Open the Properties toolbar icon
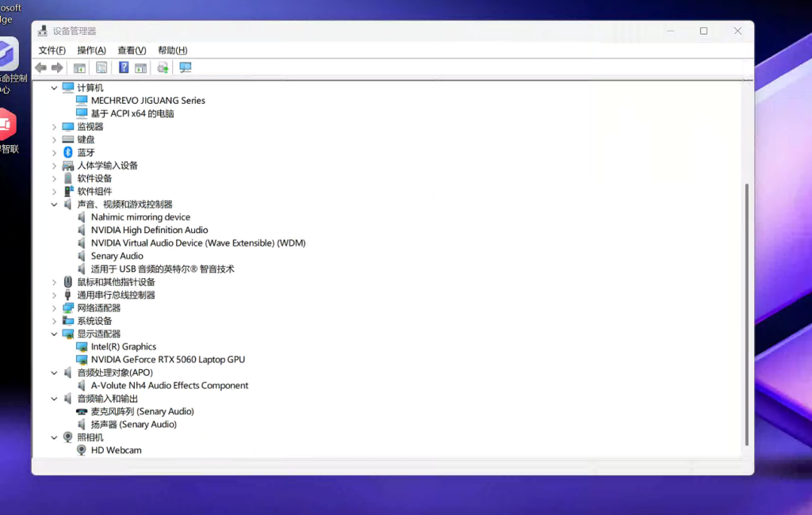The width and height of the screenshot is (812, 515). coord(101,68)
